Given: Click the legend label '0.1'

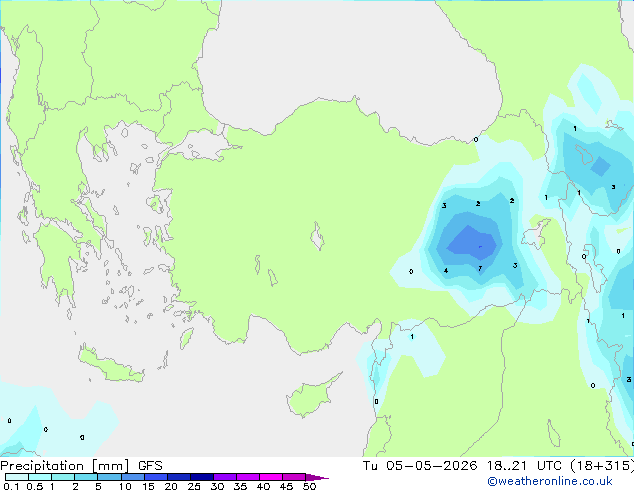Looking at the screenshot, I should pos(11,486).
